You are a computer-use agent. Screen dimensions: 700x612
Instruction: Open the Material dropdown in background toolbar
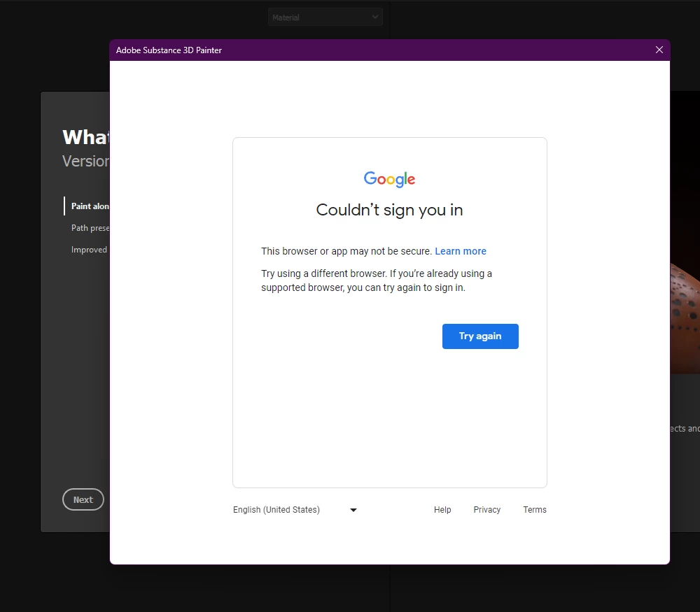coord(325,17)
